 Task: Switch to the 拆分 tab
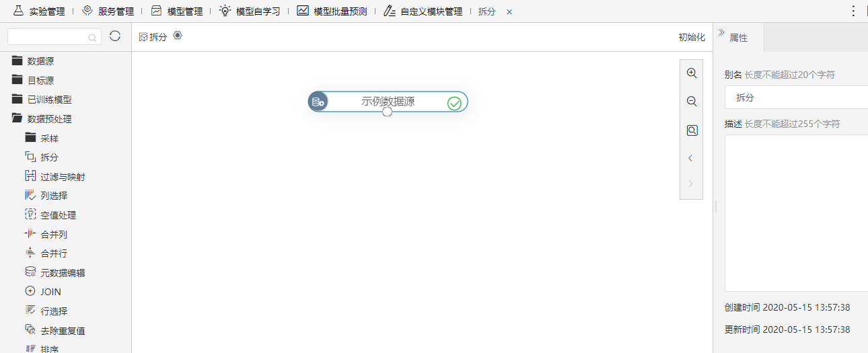coord(486,11)
